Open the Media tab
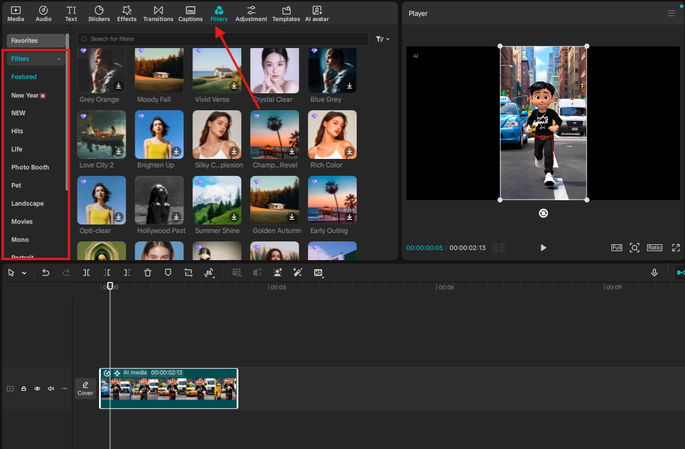This screenshot has width=685, height=449. pyautogui.click(x=16, y=14)
